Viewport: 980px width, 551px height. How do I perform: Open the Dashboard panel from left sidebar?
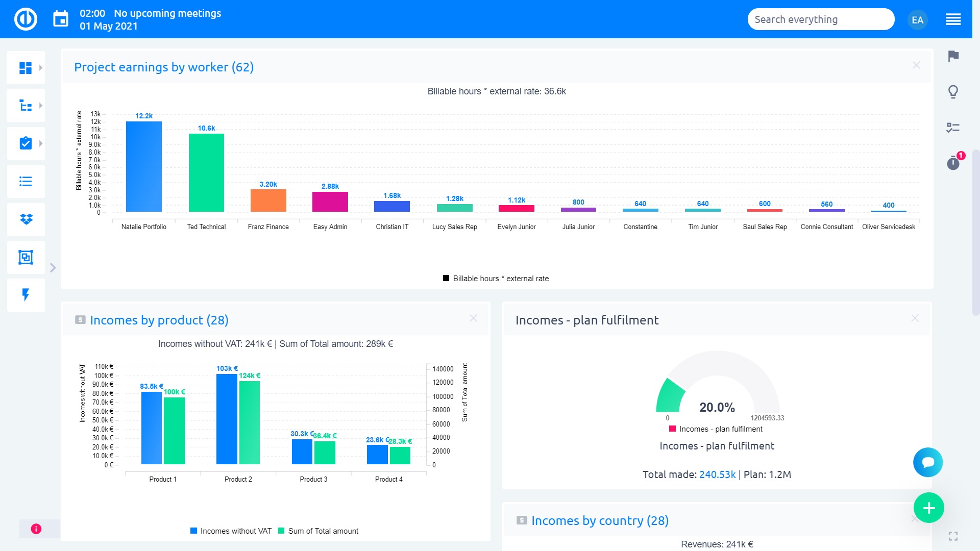click(x=26, y=67)
